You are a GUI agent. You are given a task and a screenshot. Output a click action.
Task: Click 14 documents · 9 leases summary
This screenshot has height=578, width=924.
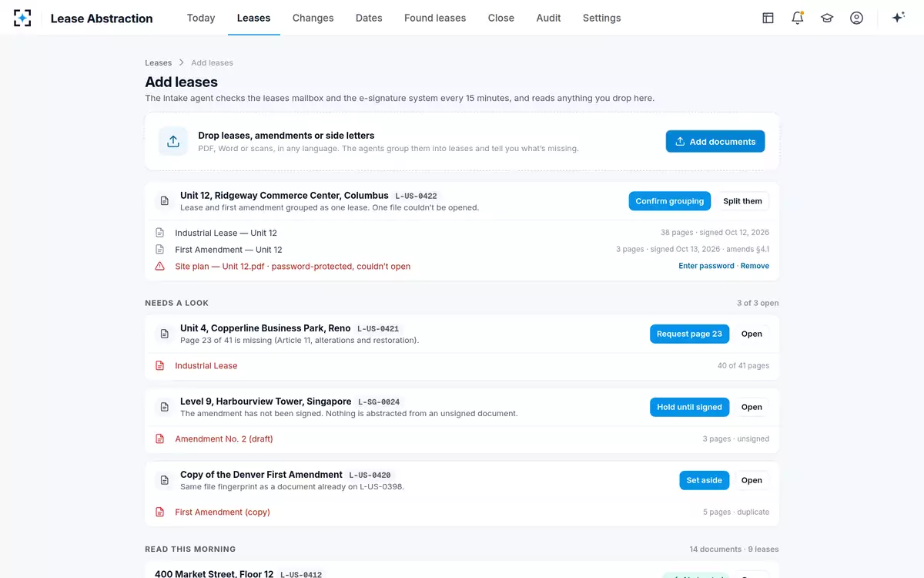tap(734, 549)
